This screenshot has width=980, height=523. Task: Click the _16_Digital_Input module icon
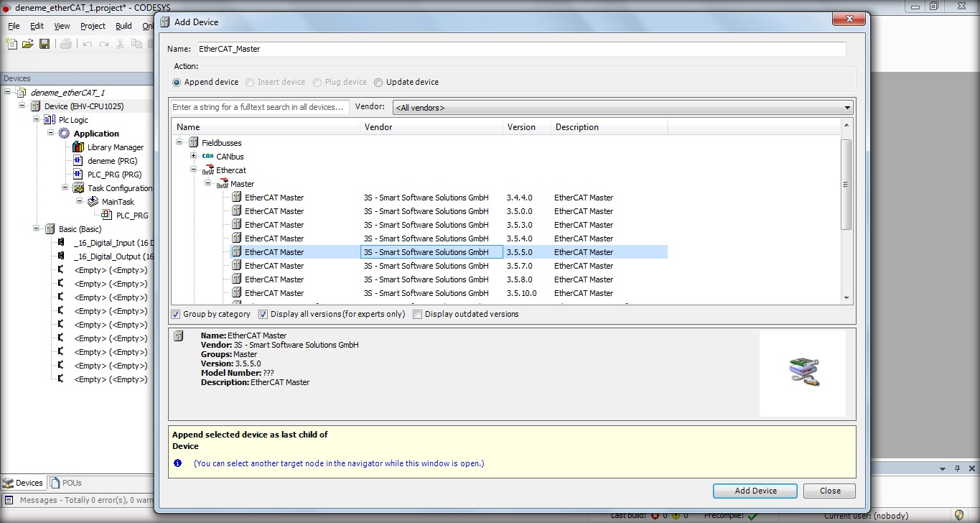pyautogui.click(x=62, y=243)
